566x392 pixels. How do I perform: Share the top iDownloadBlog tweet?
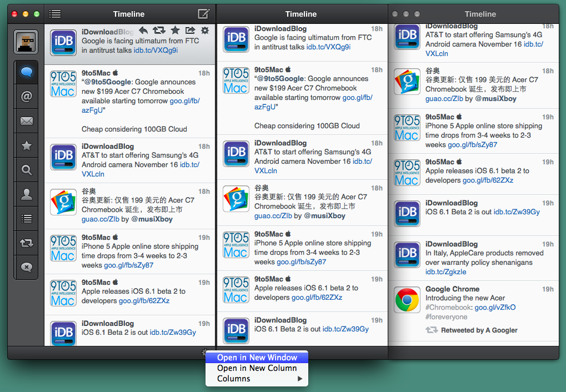click(x=190, y=31)
